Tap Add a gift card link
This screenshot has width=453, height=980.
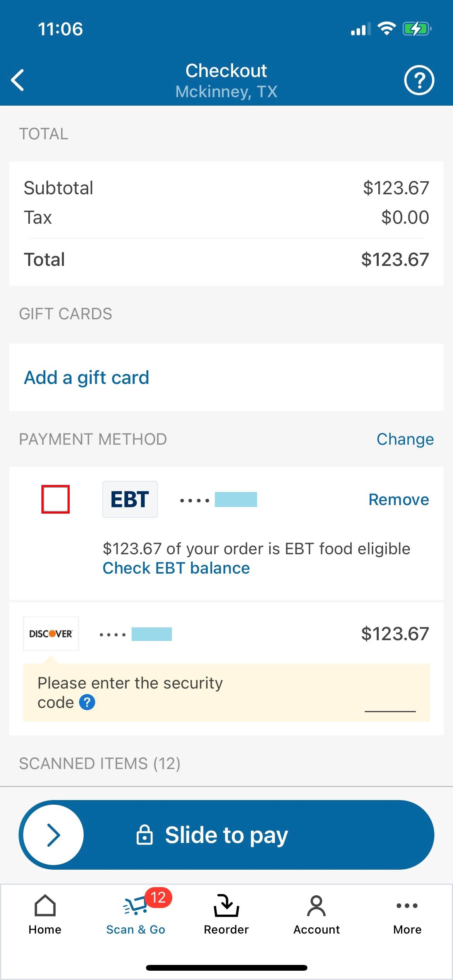[x=86, y=377]
